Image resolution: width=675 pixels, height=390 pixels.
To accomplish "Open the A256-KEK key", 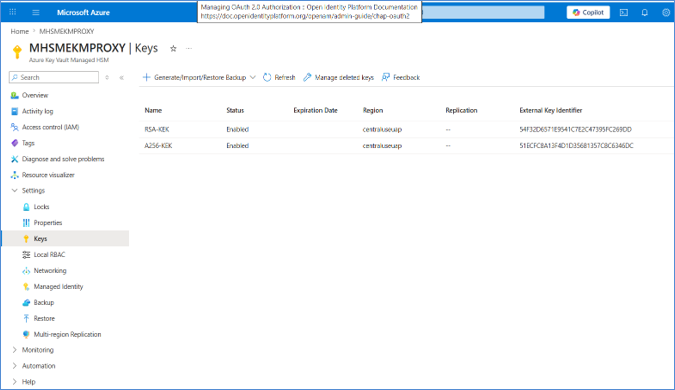I will click(x=158, y=145).
